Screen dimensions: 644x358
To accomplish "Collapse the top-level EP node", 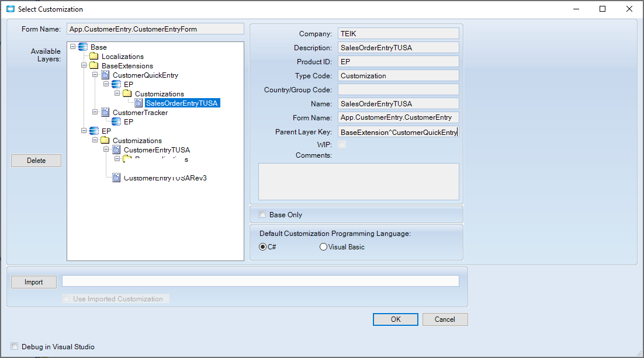I will coord(84,131).
